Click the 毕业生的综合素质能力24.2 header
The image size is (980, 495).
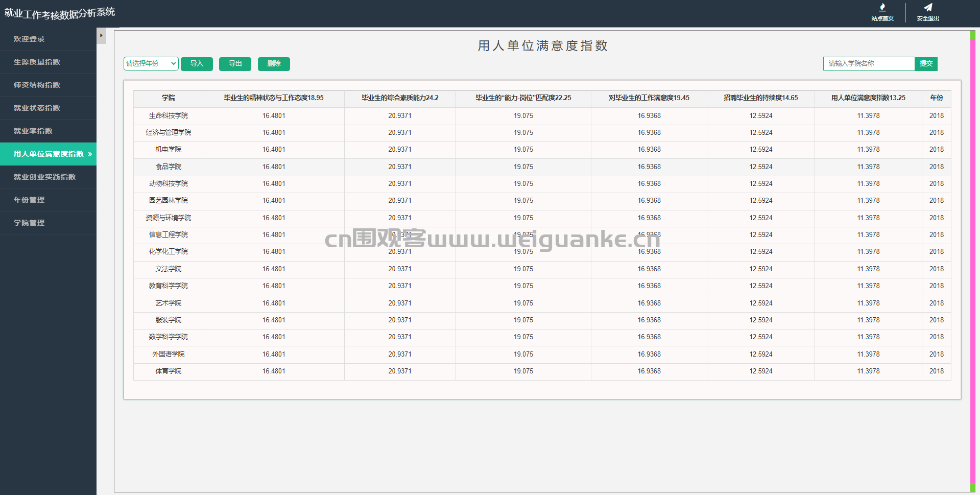400,98
